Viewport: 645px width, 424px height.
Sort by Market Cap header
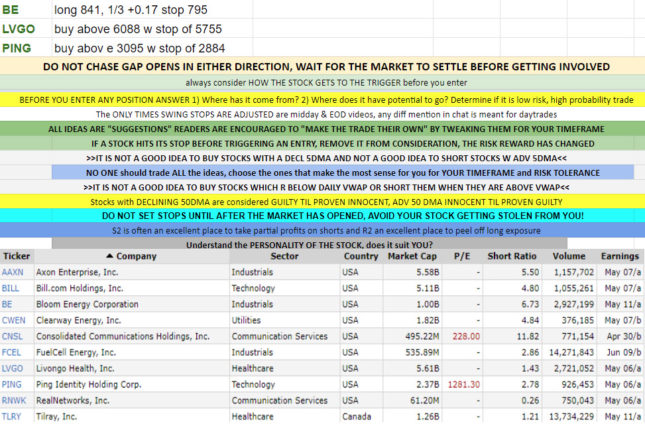(412, 256)
